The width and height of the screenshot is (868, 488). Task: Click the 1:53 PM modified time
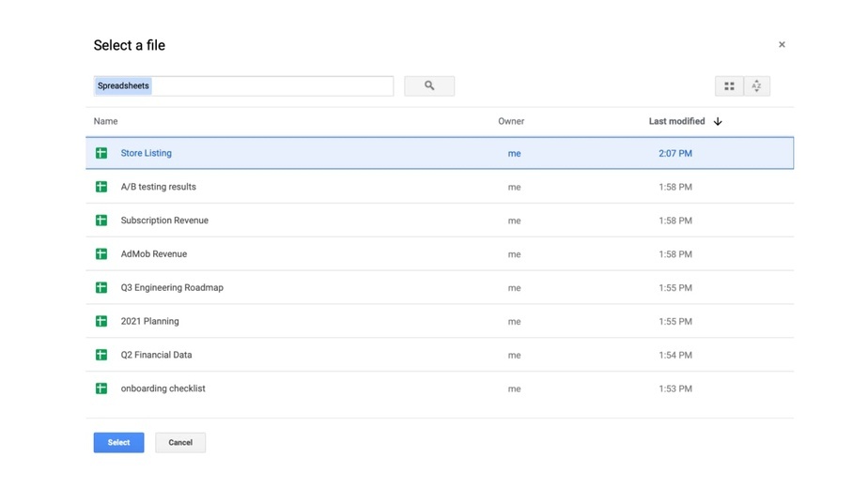tap(675, 389)
